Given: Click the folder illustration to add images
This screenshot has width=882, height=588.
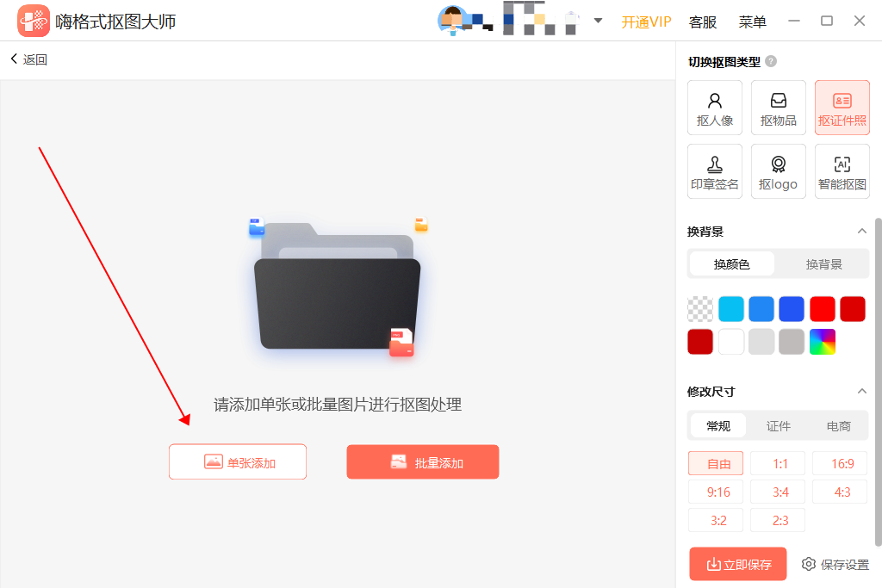Looking at the screenshot, I should coord(338,287).
